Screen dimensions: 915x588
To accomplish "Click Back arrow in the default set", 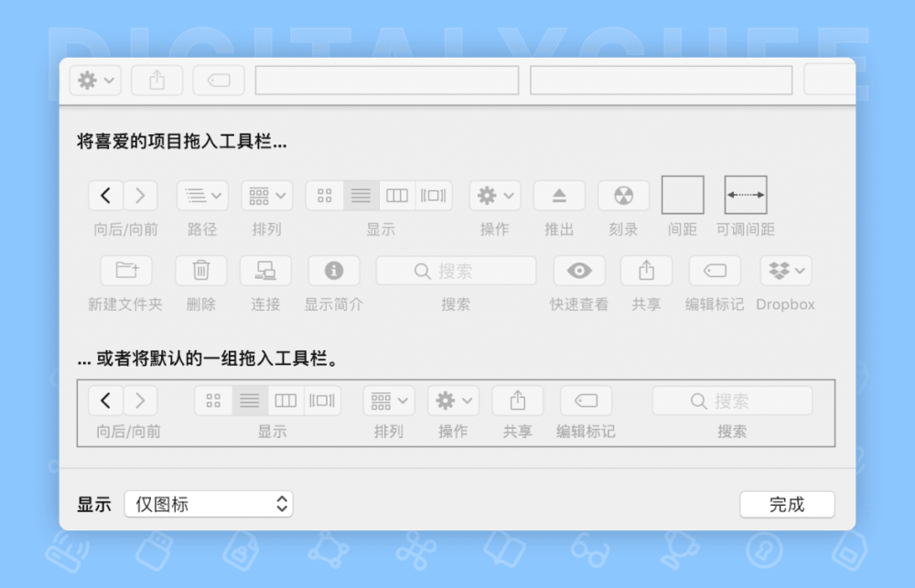I will (x=105, y=401).
